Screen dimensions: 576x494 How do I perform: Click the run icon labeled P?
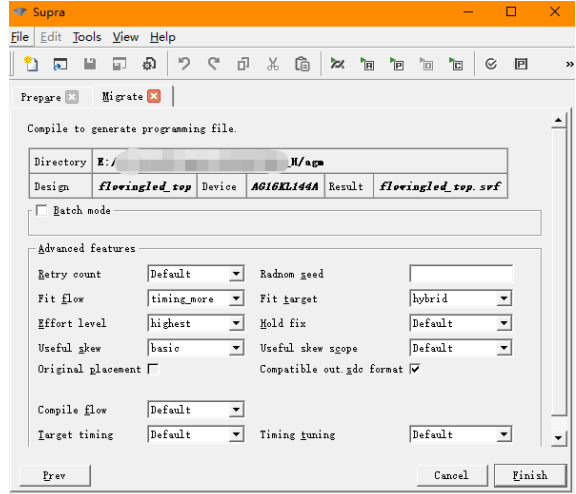[x=396, y=64]
